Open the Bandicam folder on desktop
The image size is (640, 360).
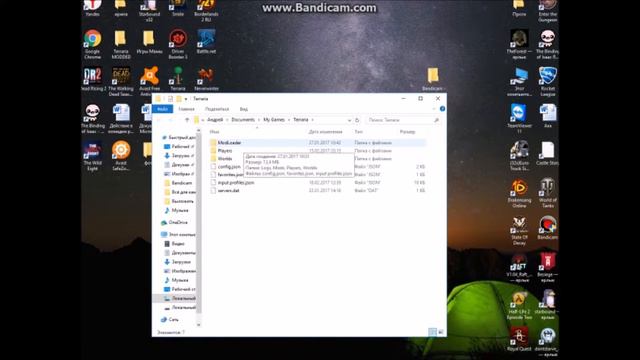point(433,79)
